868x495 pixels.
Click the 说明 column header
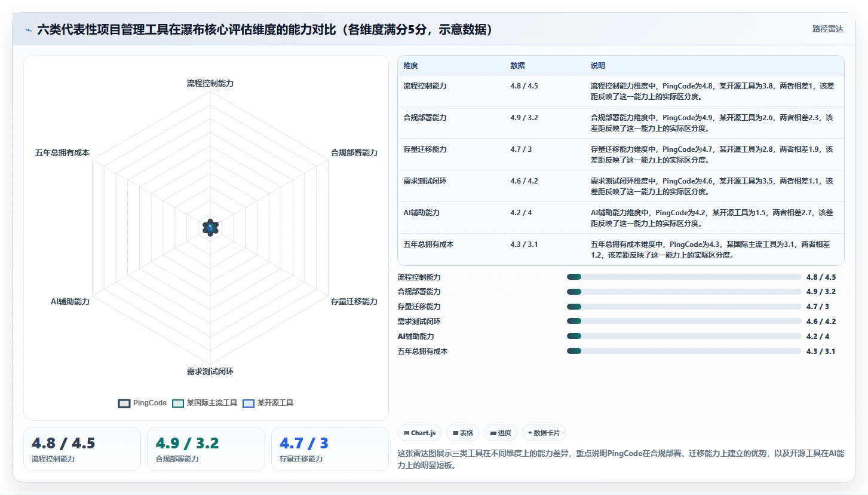pyautogui.click(x=598, y=66)
